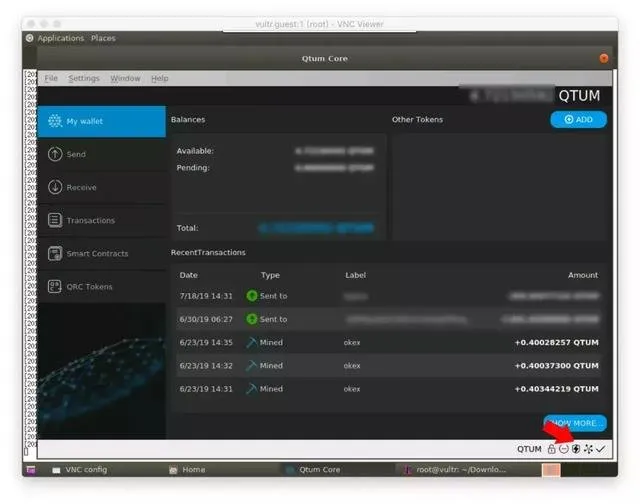Click the Date column header
The height and width of the screenshot is (504, 640).
click(x=189, y=275)
